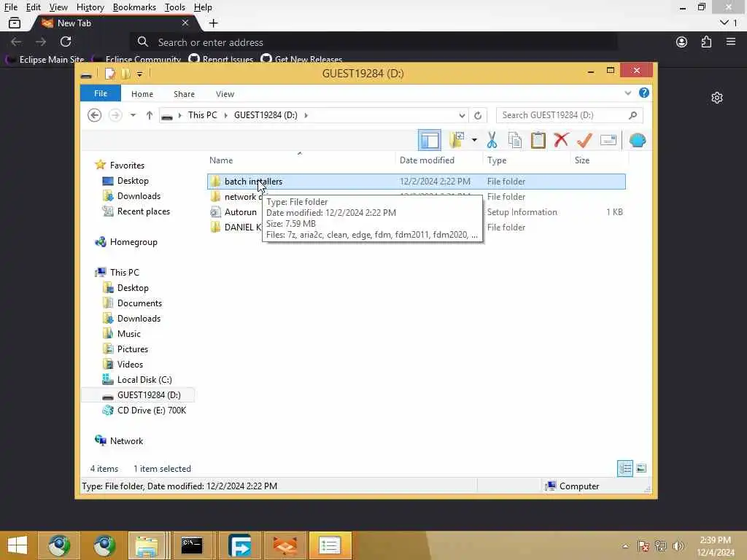Switch to details view icon
The width and height of the screenshot is (747, 560).
pos(625,469)
